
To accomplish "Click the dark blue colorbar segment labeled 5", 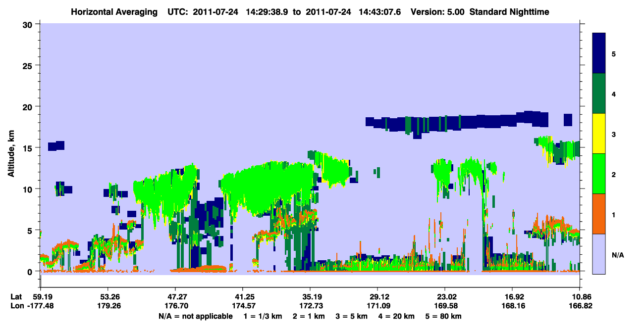I will (599, 53).
